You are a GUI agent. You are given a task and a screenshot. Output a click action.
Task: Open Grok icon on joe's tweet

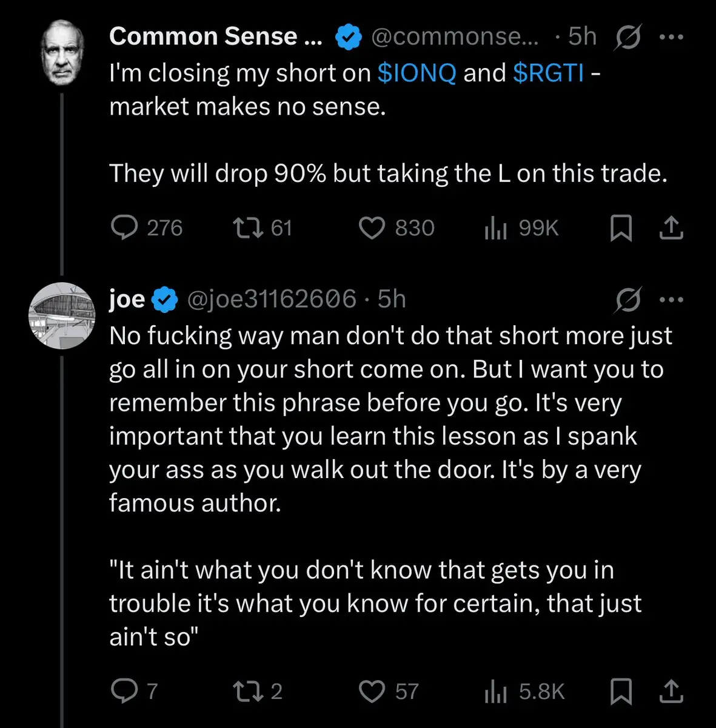[627, 300]
